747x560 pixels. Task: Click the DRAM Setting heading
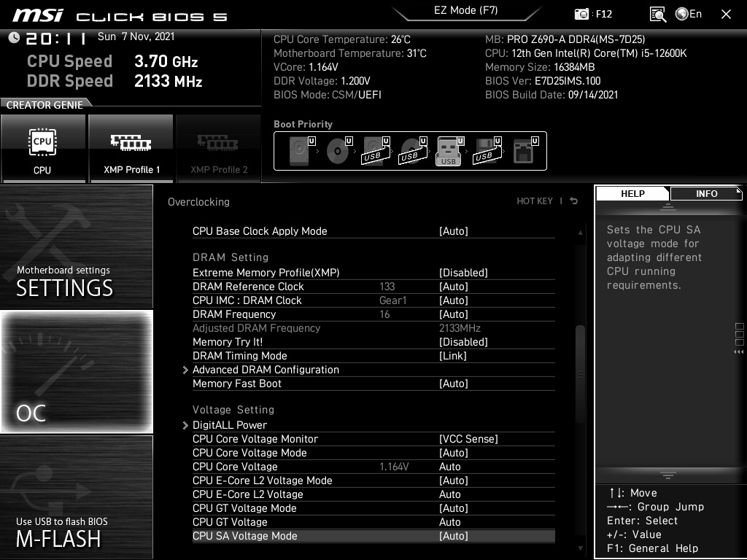coord(231,257)
